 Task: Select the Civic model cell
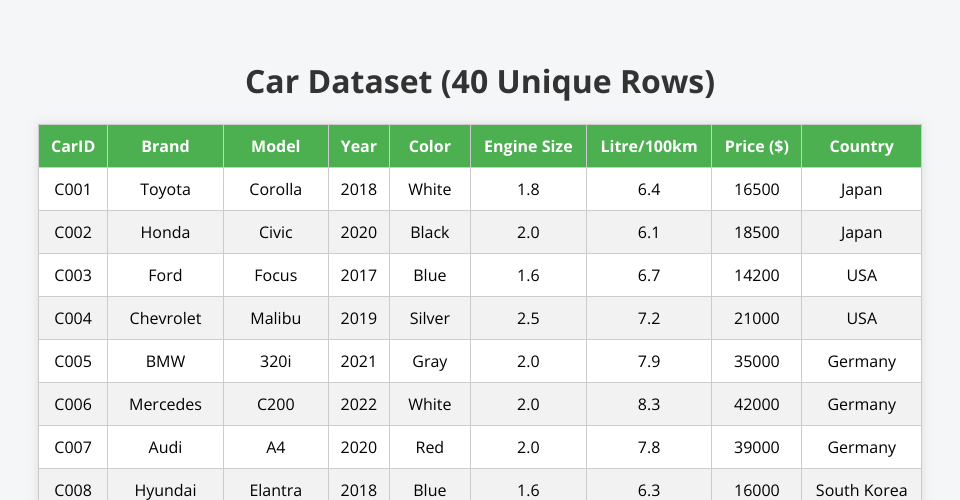point(276,232)
